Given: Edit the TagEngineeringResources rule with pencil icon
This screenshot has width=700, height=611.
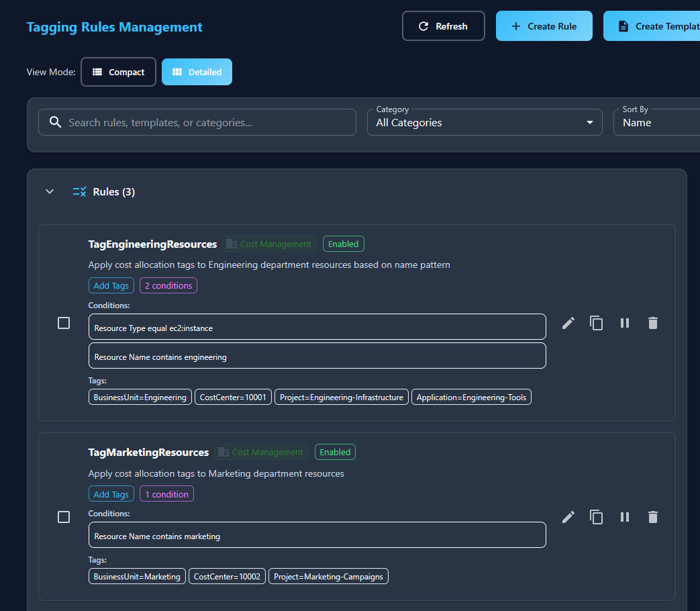Looking at the screenshot, I should click(x=568, y=323).
